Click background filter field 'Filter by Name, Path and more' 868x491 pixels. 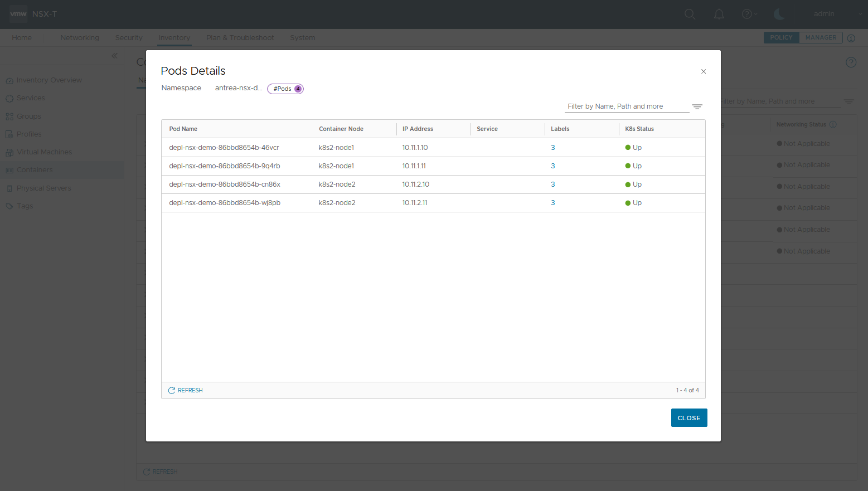click(x=780, y=101)
